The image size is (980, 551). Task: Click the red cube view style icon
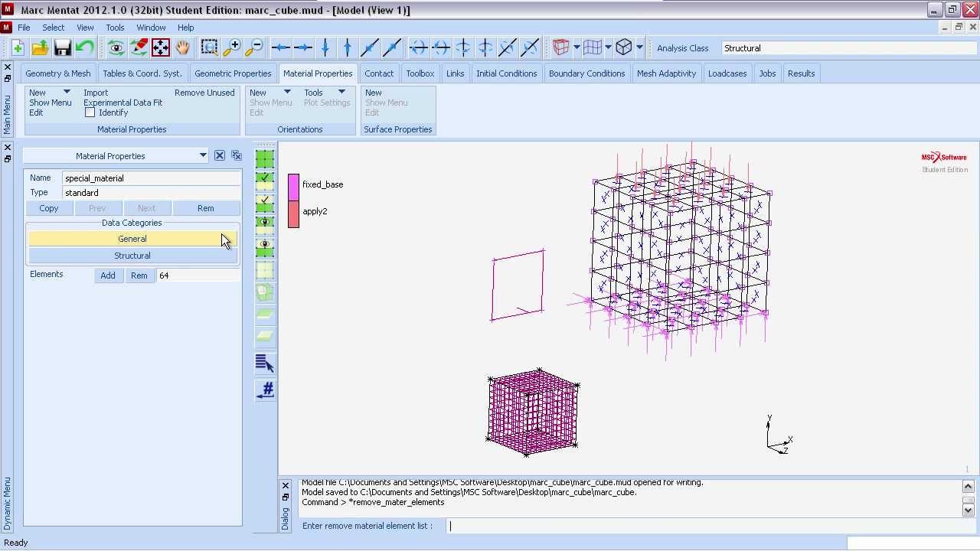click(561, 47)
